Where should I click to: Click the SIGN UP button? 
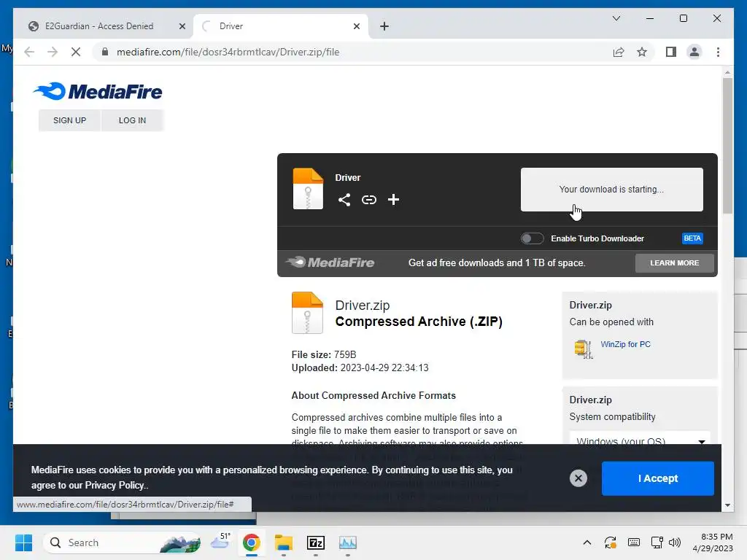click(x=69, y=120)
